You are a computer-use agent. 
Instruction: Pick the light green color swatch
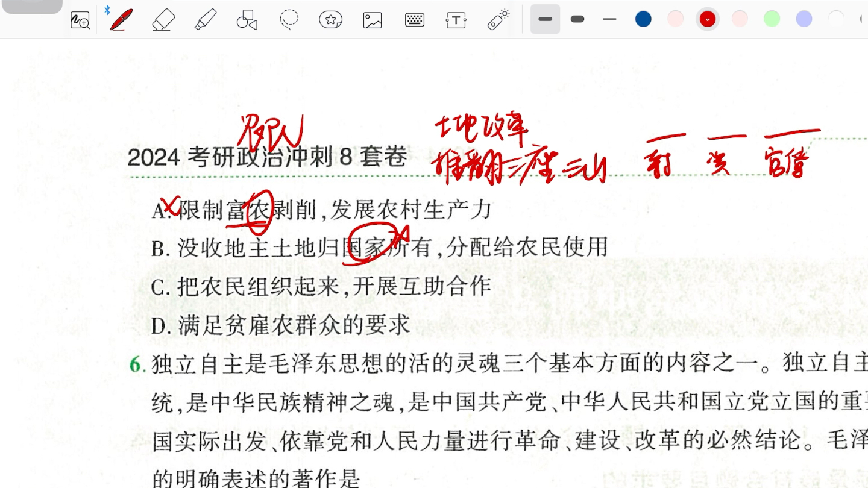(x=772, y=19)
